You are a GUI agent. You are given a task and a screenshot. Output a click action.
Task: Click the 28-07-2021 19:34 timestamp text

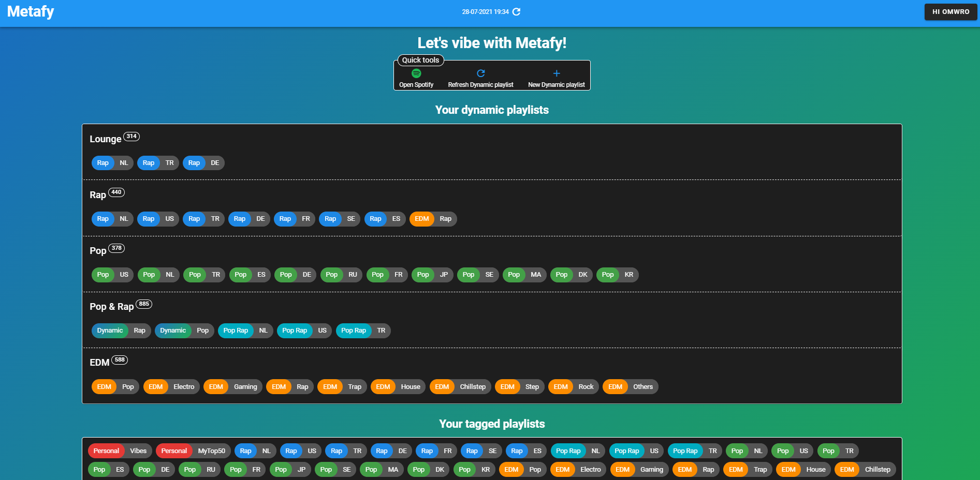click(485, 12)
